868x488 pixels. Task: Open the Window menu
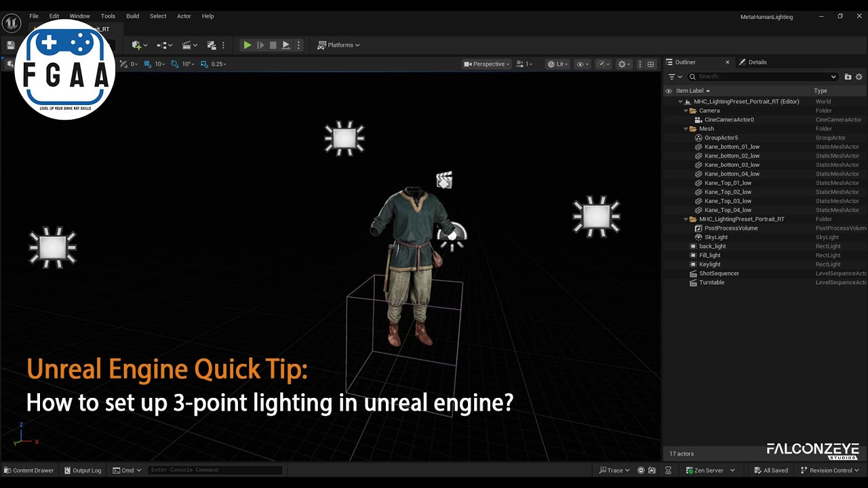80,16
